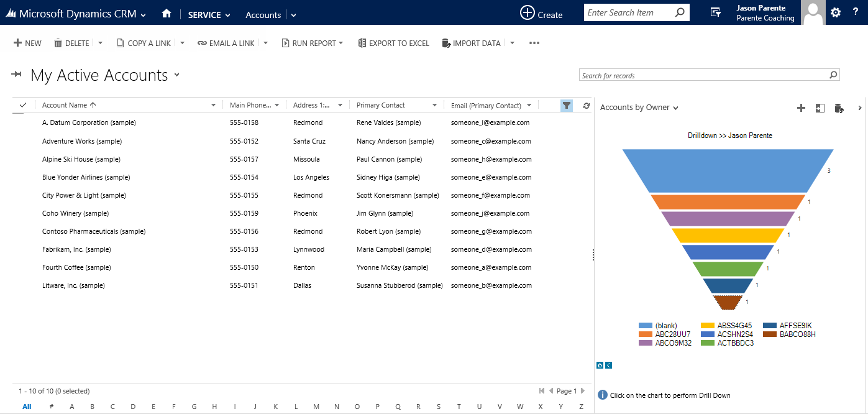Click the Create plus icon
This screenshot has width=868, height=414.
coord(528,13)
